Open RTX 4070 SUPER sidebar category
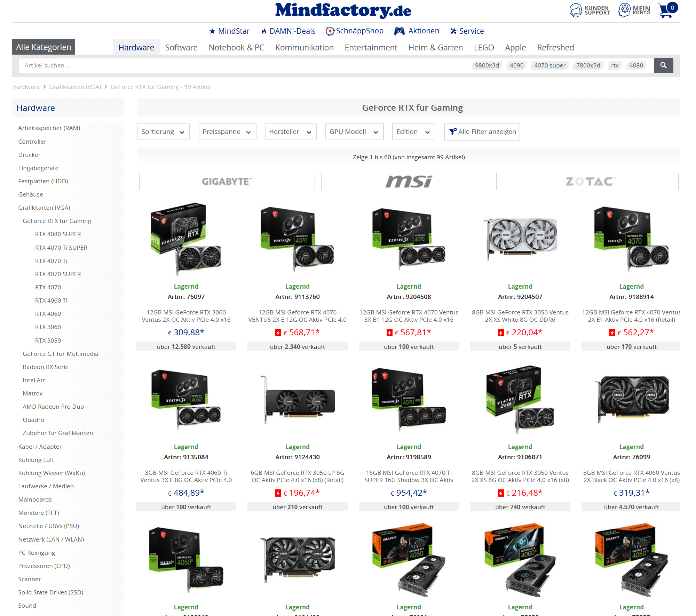This screenshot has height=616, width=696. click(x=58, y=274)
